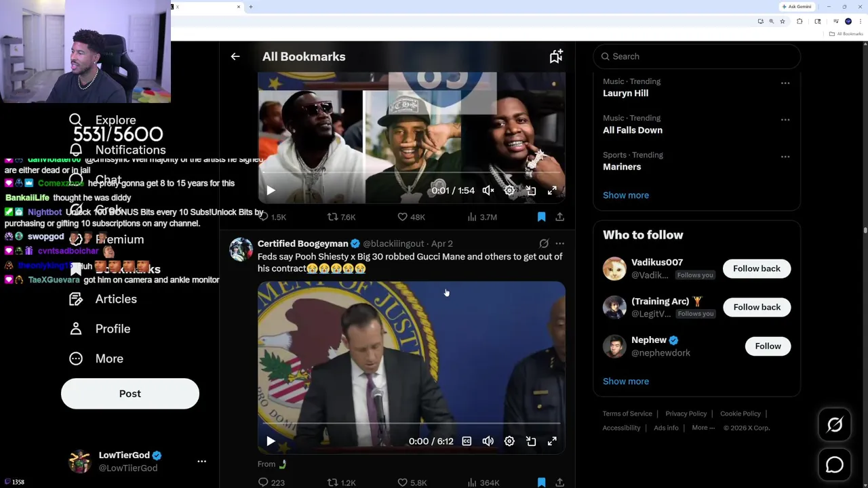868x488 pixels.
Task: Open Explore in the sidebar
Action: coord(102,120)
